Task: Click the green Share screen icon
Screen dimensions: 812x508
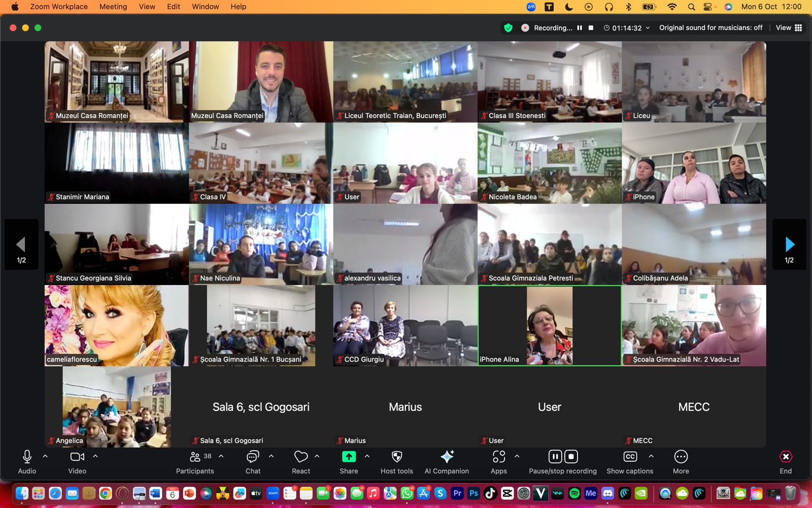Action: pyautogui.click(x=349, y=457)
